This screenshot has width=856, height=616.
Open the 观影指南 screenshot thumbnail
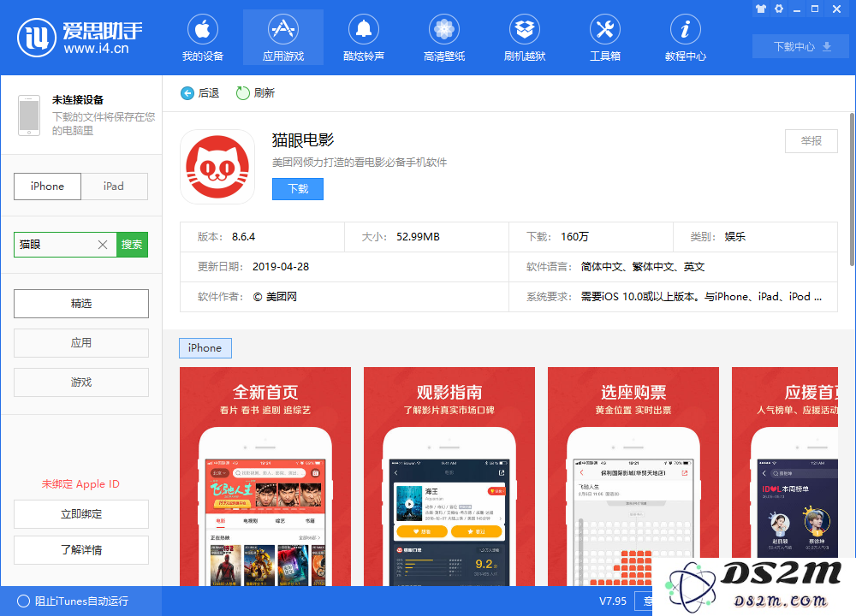tap(449, 477)
